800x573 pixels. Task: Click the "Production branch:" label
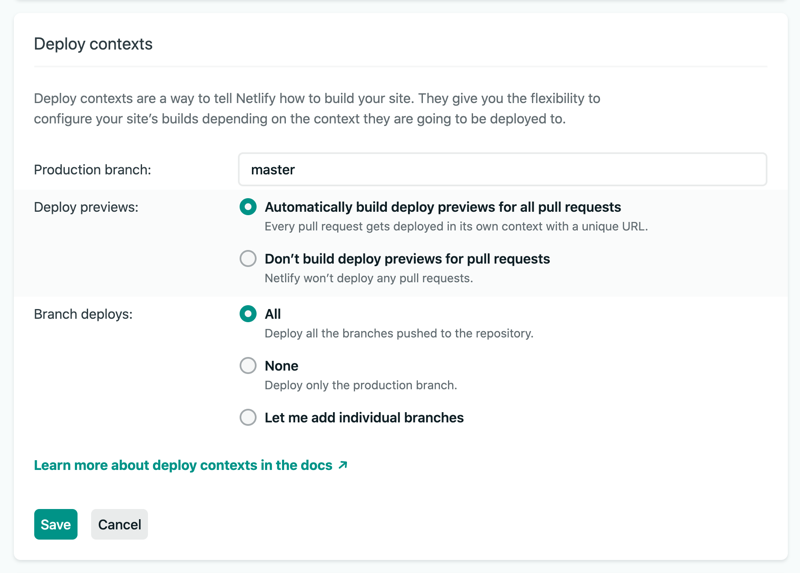tap(92, 170)
